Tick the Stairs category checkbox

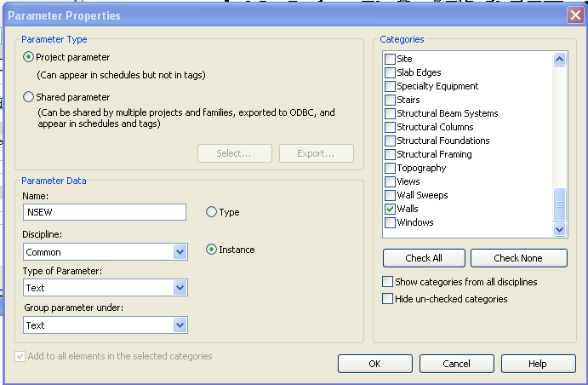(391, 100)
